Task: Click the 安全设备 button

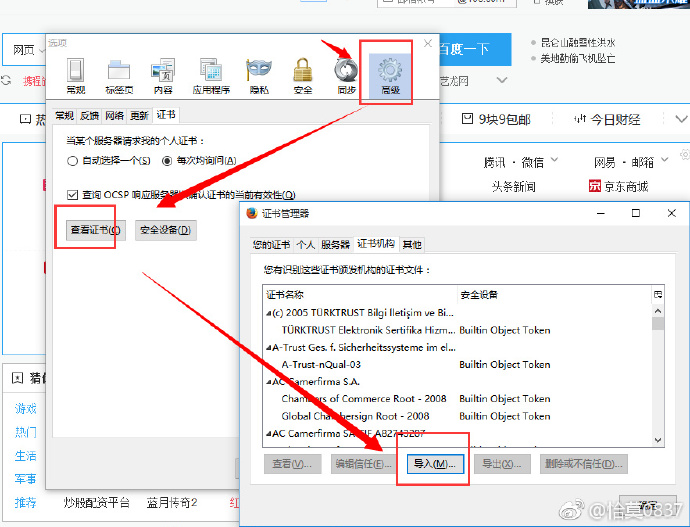Action: click(x=165, y=230)
